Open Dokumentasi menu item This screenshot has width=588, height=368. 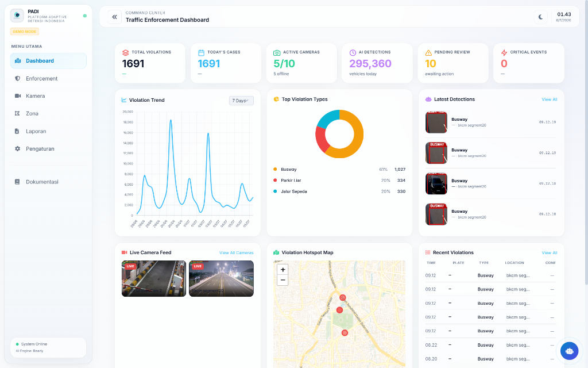48,182
